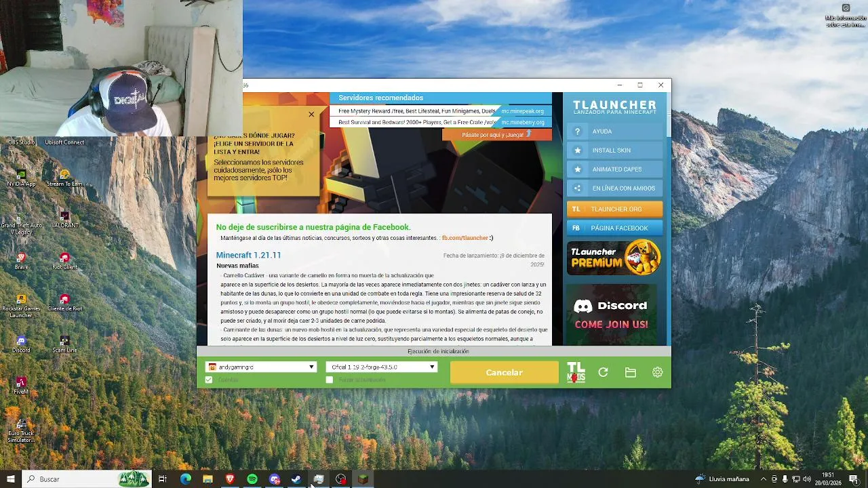868x488 pixels.
Task: Open the OBS taskbar icon
Action: click(341, 479)
